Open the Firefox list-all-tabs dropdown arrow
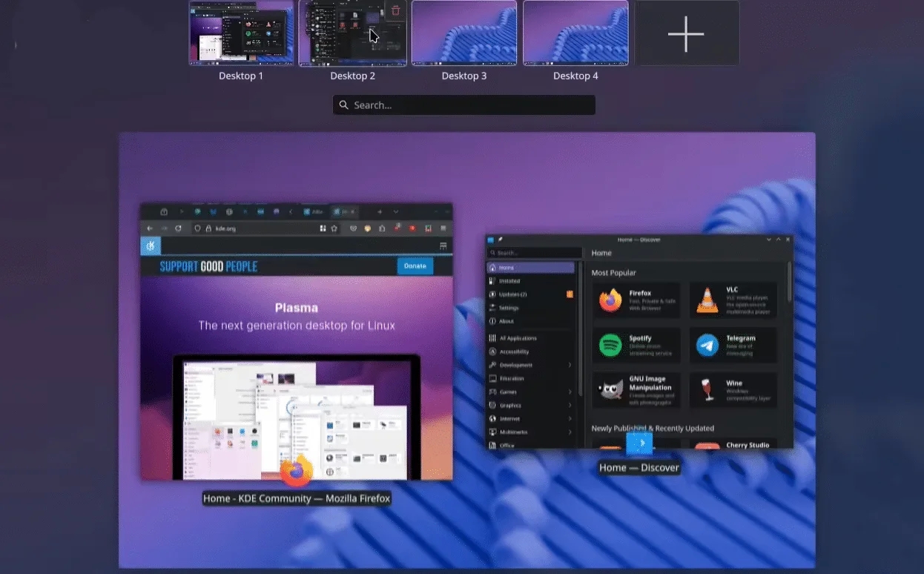 395,211
